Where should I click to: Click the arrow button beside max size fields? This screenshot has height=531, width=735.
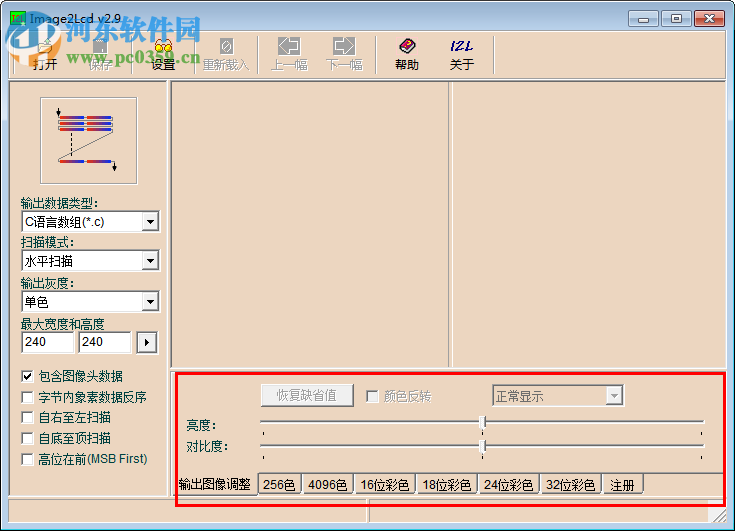(147, 342)
